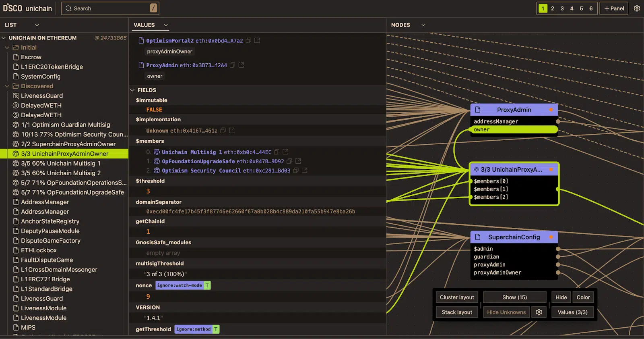Open Unichain Multisig 1 external link
The image size is (644, 339).
(285, 152)
